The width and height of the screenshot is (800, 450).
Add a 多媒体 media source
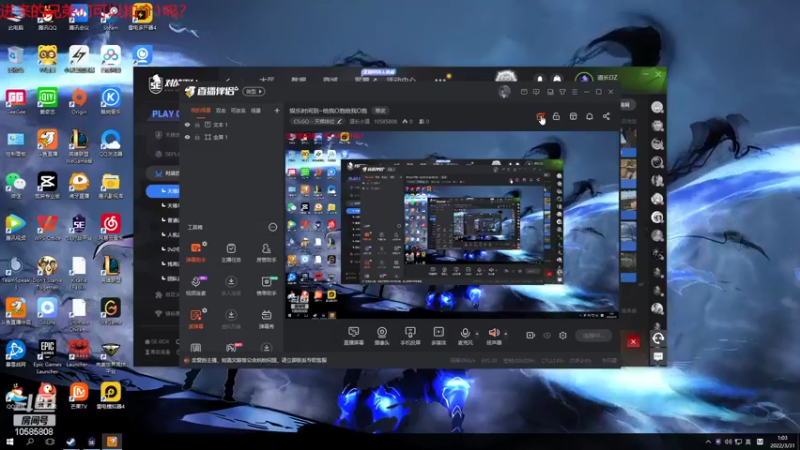point(439,336)
